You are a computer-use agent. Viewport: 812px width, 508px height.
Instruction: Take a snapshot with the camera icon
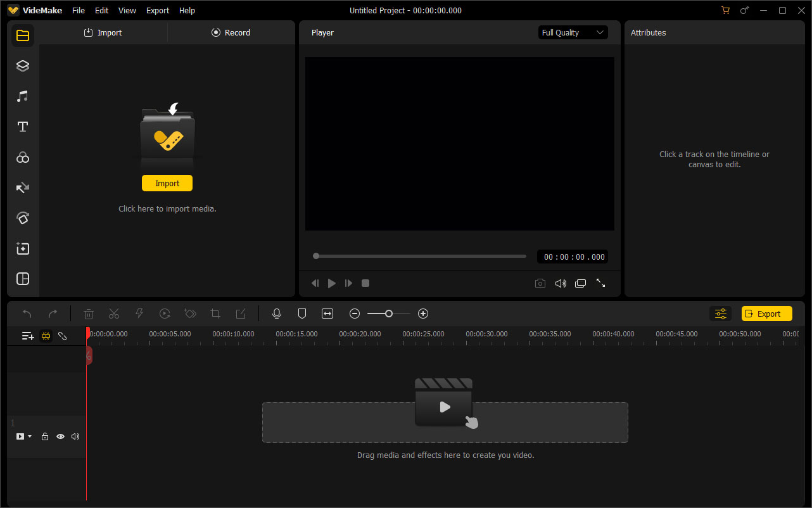coord(540,283)
